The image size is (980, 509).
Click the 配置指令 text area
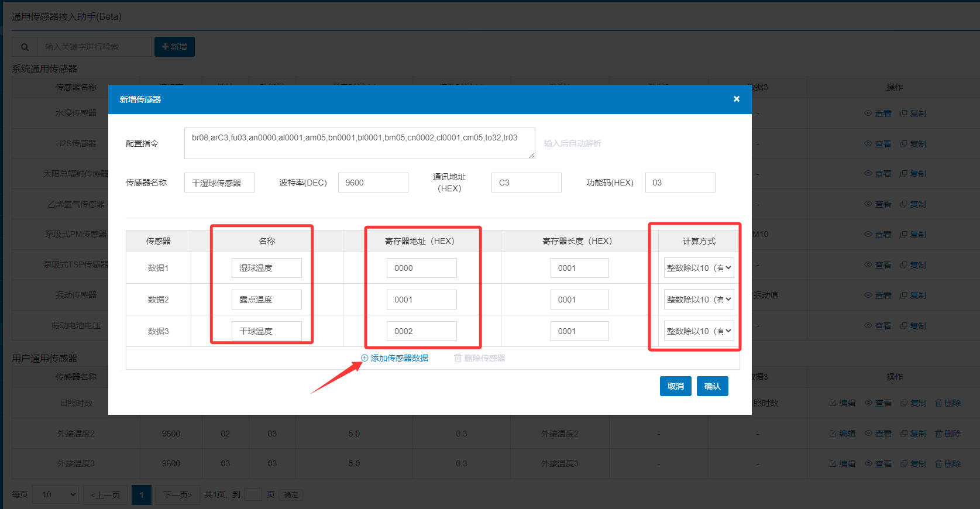pos(359,143)
